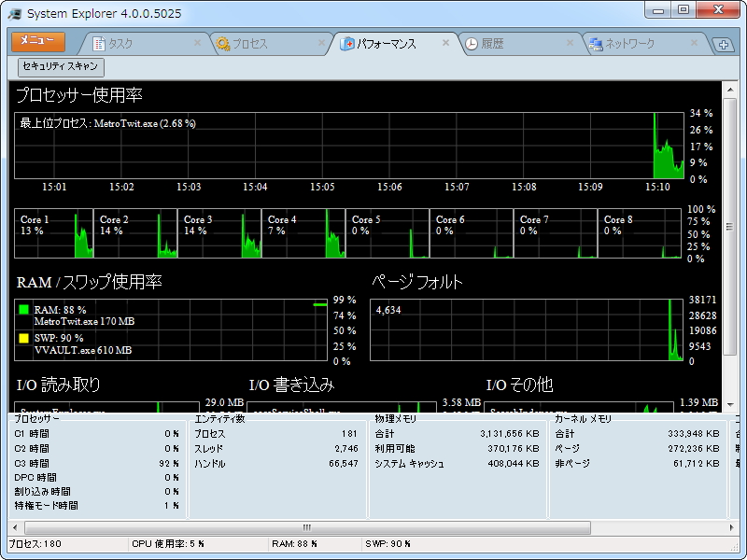Viewport: 747px width, 560px height.
Task: Click the カーネル メモリ 非ページ row
Action: pos(637,463)
